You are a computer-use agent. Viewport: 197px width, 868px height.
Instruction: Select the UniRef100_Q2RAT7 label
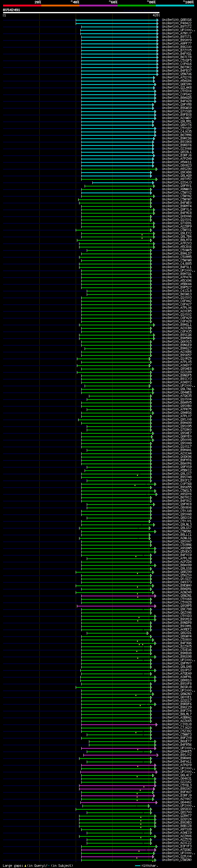[x=176, y=816]
